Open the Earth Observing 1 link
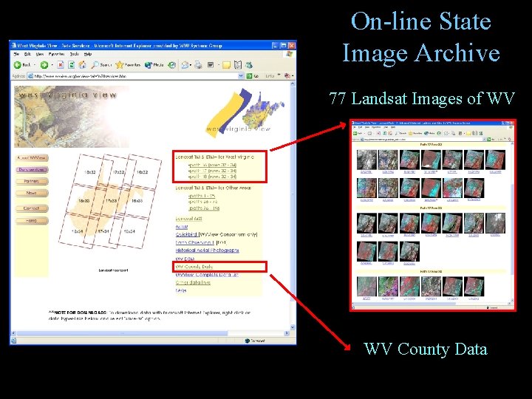Image resolution: width=532 pixels, height=399 pixels. point(195,242)
